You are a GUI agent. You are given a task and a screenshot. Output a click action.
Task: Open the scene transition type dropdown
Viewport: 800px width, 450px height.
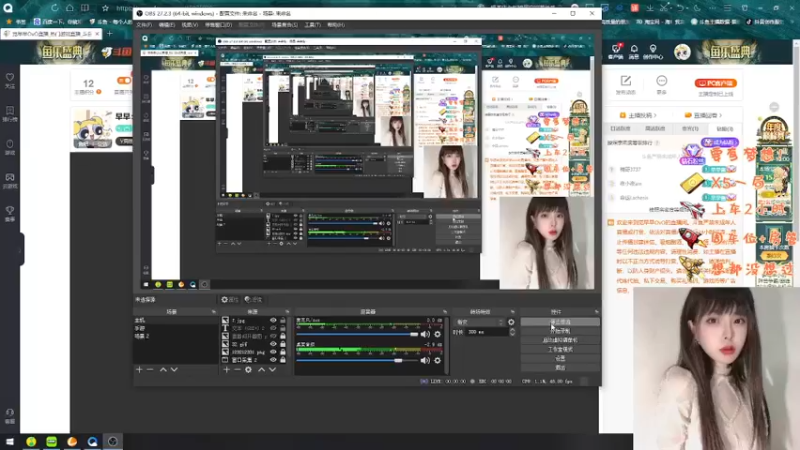(x=480, y=322)
